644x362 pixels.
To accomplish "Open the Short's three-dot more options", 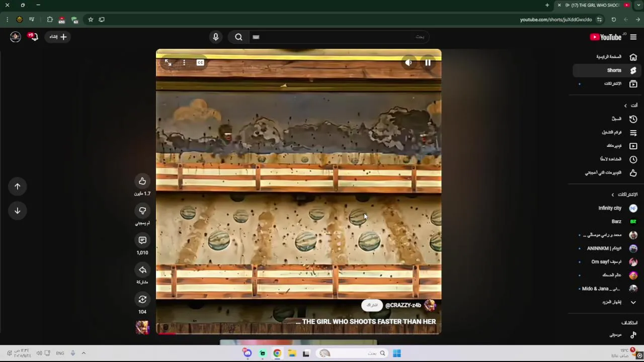I will point(184,63).
